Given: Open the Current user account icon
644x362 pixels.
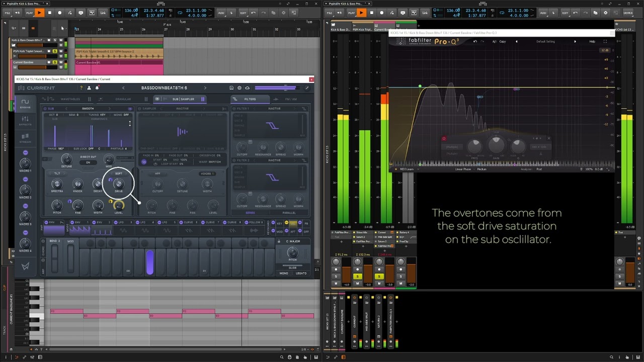Looking at the screenshot, I should click(89, 88).
